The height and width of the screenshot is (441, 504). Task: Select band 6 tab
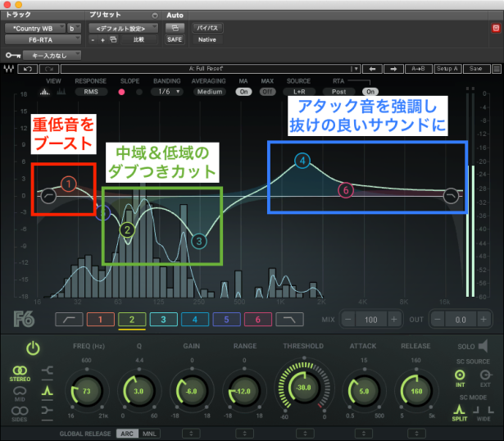pyautogui.click(x=258, y=320)
